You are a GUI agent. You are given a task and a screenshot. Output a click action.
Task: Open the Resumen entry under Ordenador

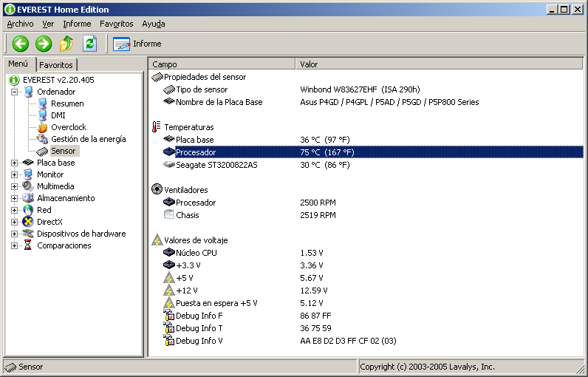[x=66, y=103]
